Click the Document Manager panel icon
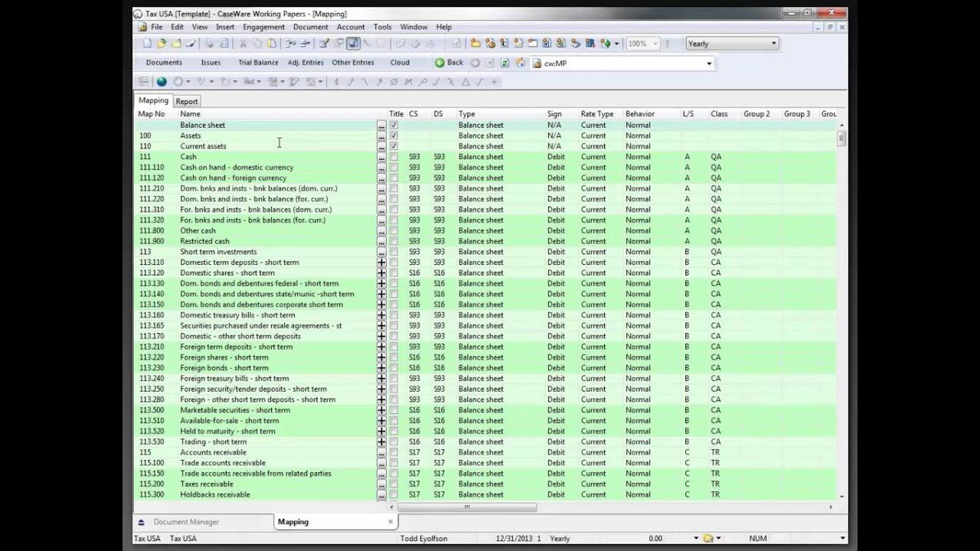 (141, 522)
